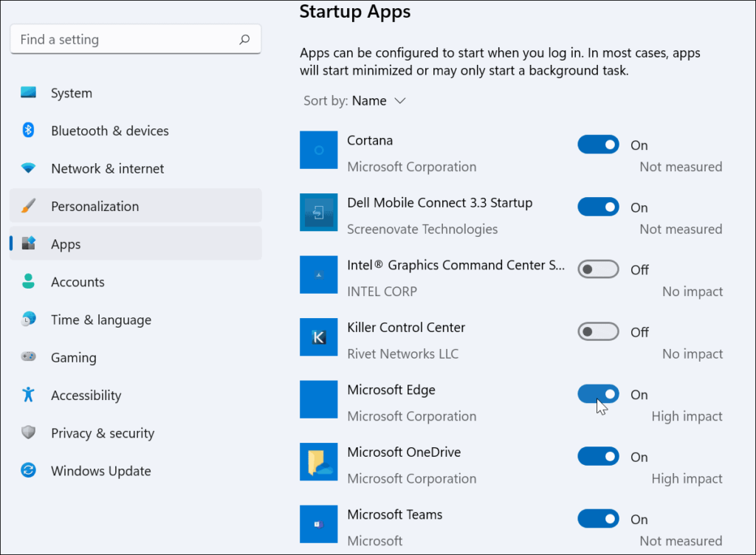The width and height of the screenshot is (756, 555).
Task: Click the System monitor icon
Action: click(29, 92)
